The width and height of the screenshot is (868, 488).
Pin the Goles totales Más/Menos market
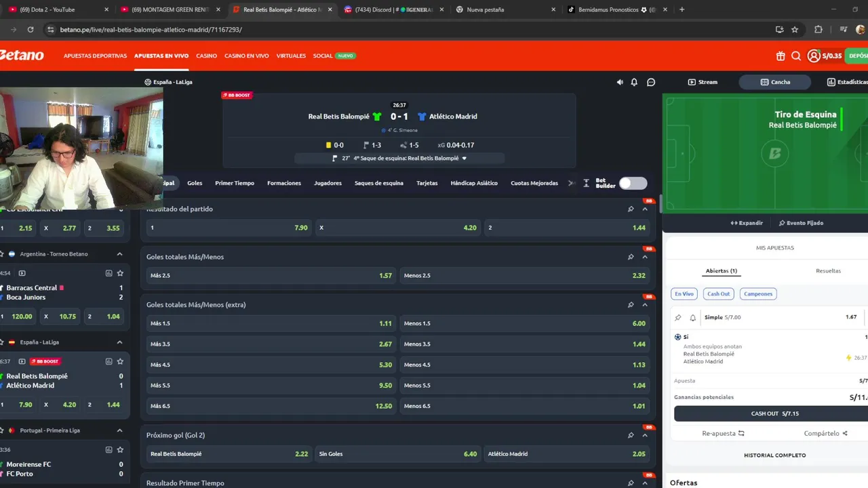[x=631, y=257]
